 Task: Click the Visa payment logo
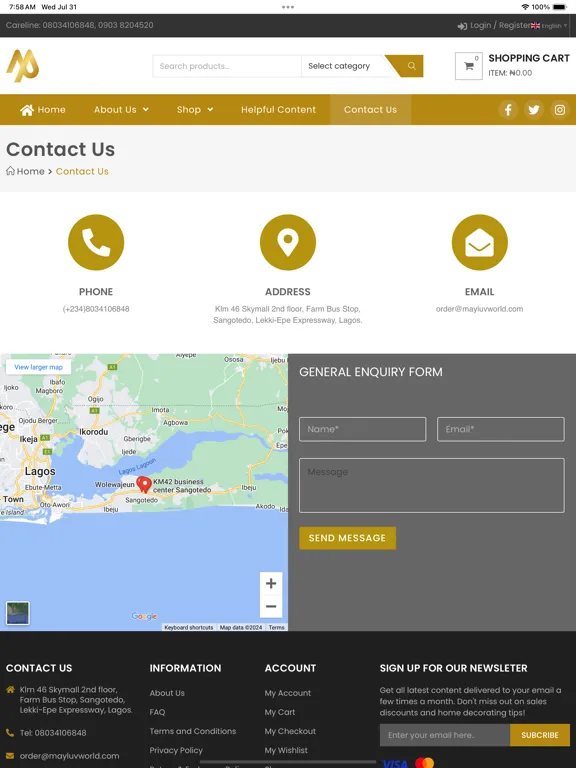click(395, 763)
